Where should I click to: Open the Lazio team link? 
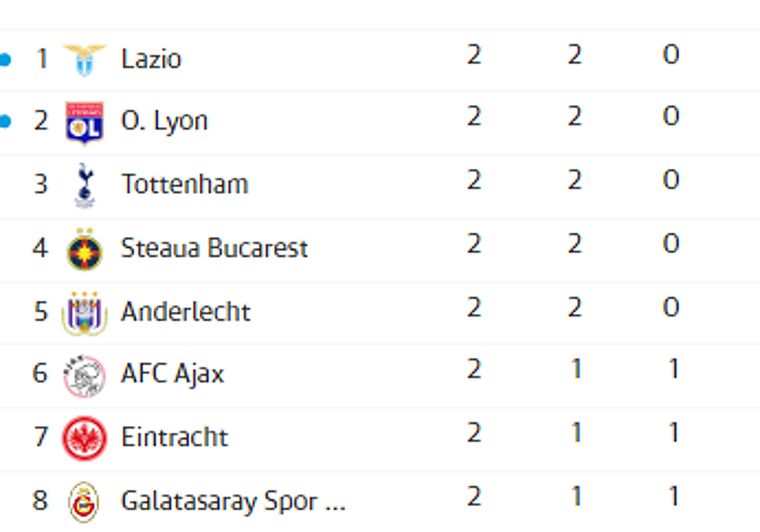point(151,59)
